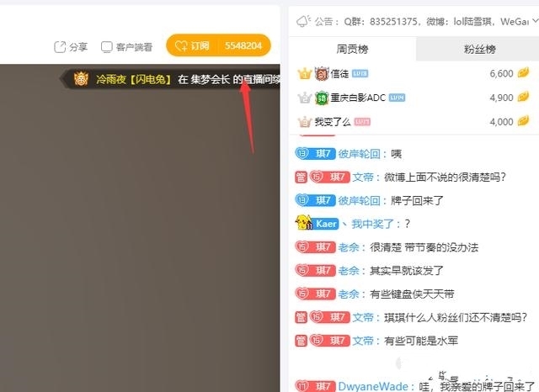Image resolution: width=539 pixels, height=392 pixels.
Task: Click the noble badge icon before 冷雨夜
Action: 81,79
